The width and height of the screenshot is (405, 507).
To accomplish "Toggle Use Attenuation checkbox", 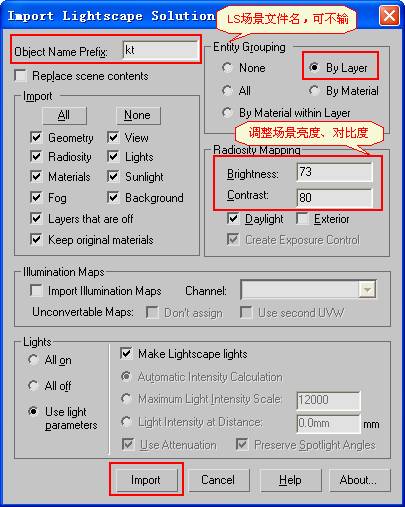I will click(x=128, y=444).
